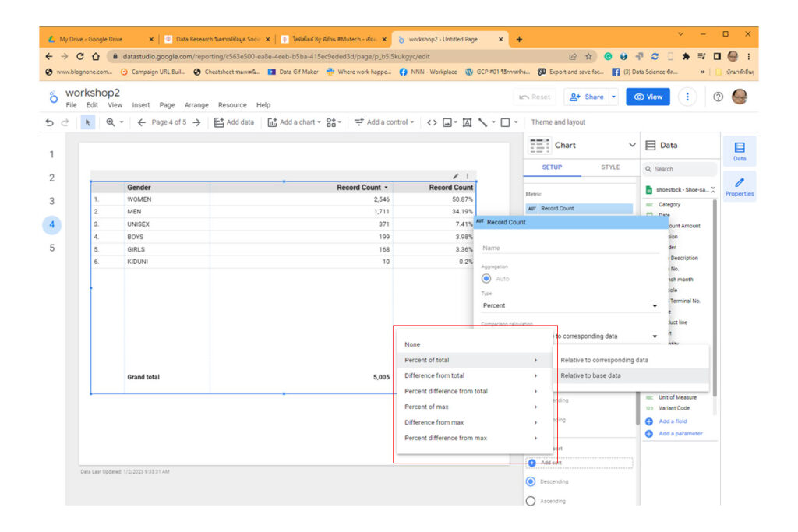
Task: Click the Share button
Action: click(x=587, y=97)
